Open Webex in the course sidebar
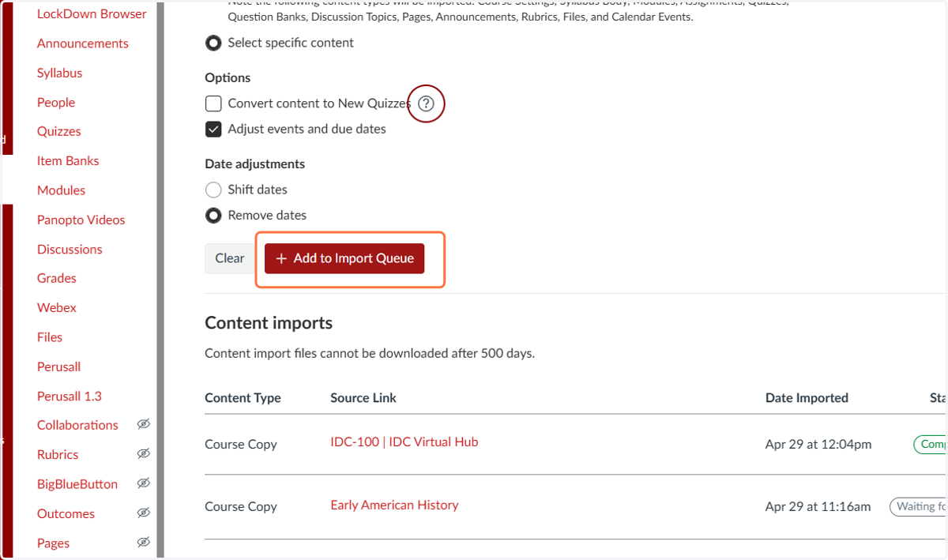948x560 pixels. [x=57, y=307]
